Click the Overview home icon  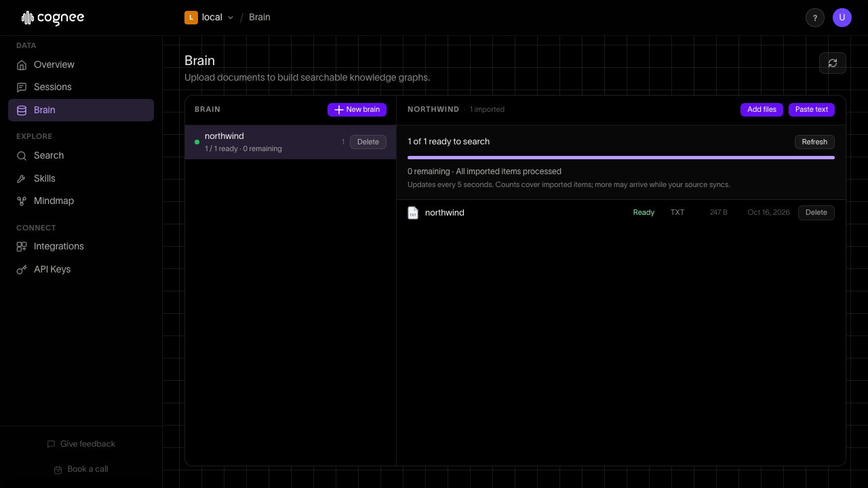[x=22, y=65]
